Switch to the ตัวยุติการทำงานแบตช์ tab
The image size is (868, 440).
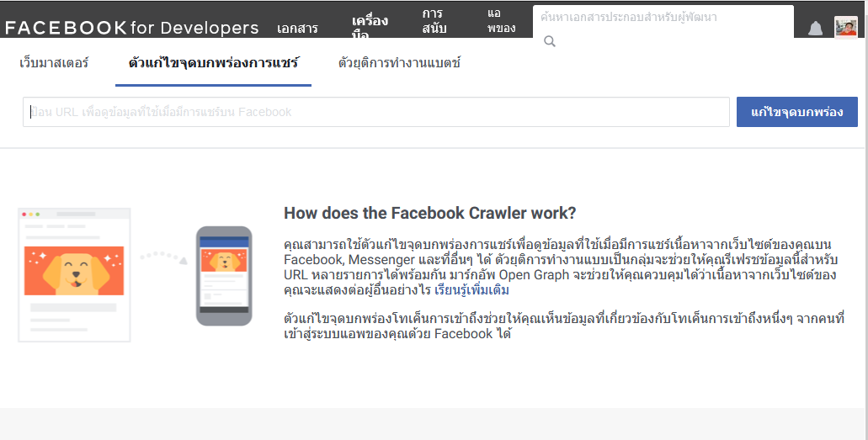(399, 63)
